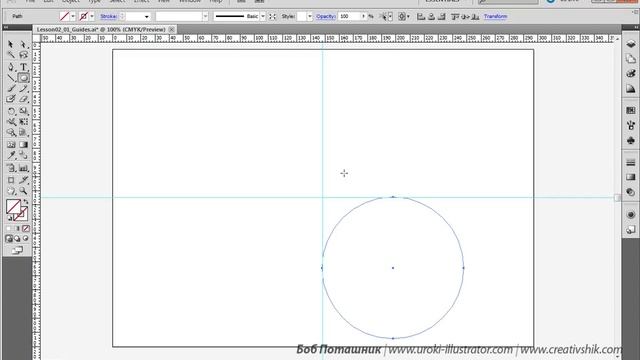Open the Brushes panel from dock
Image resolution: width=640 pixels, height=360 pixels.
pyautogui.click(x=631, y=125)
